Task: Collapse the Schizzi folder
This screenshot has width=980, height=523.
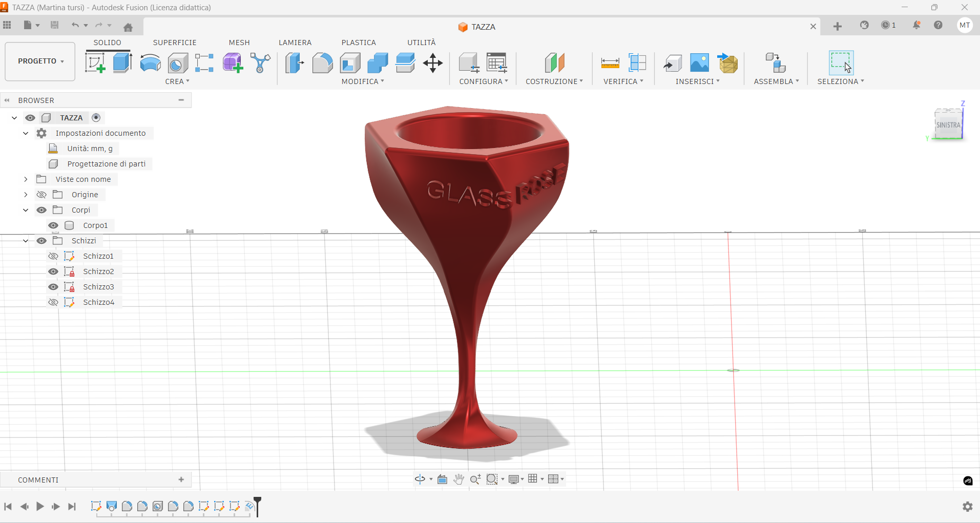Action: [26, 240]
